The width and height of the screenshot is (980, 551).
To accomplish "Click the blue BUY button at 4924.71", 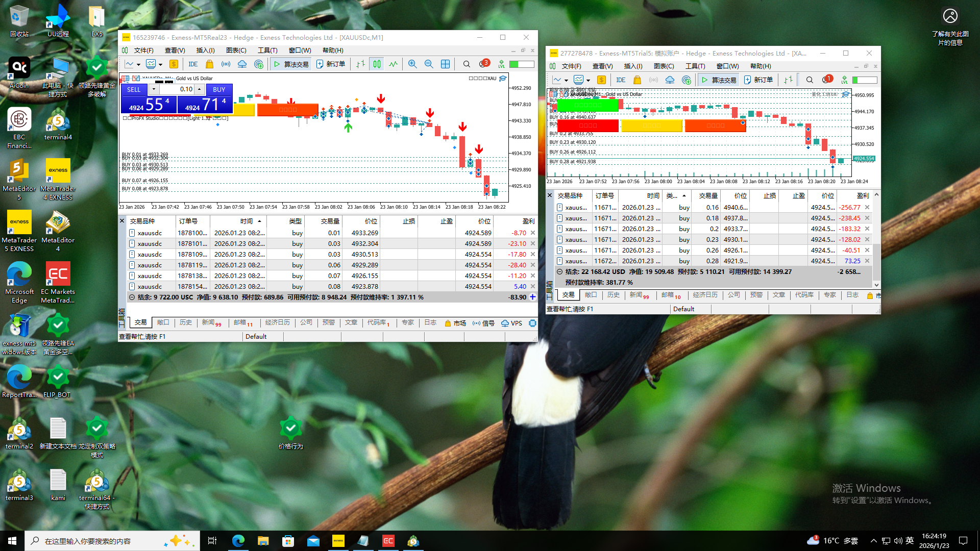I will pyautogui.click(x=205, y=104).
